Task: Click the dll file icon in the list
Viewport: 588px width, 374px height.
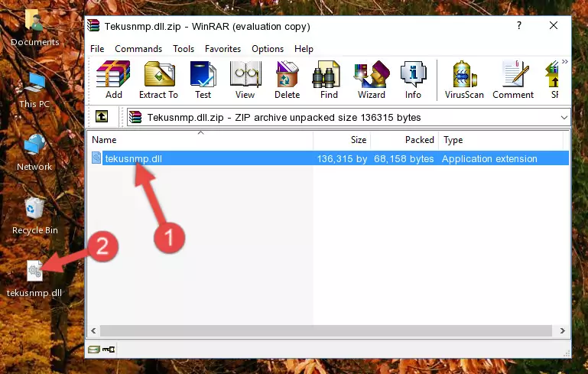Action: (x=96, y=158)
